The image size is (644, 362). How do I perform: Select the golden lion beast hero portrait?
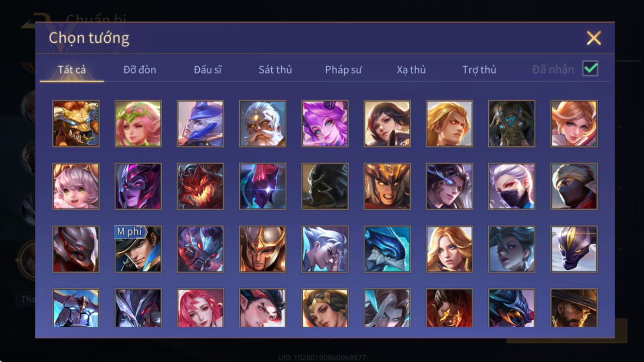click(76, 124)
